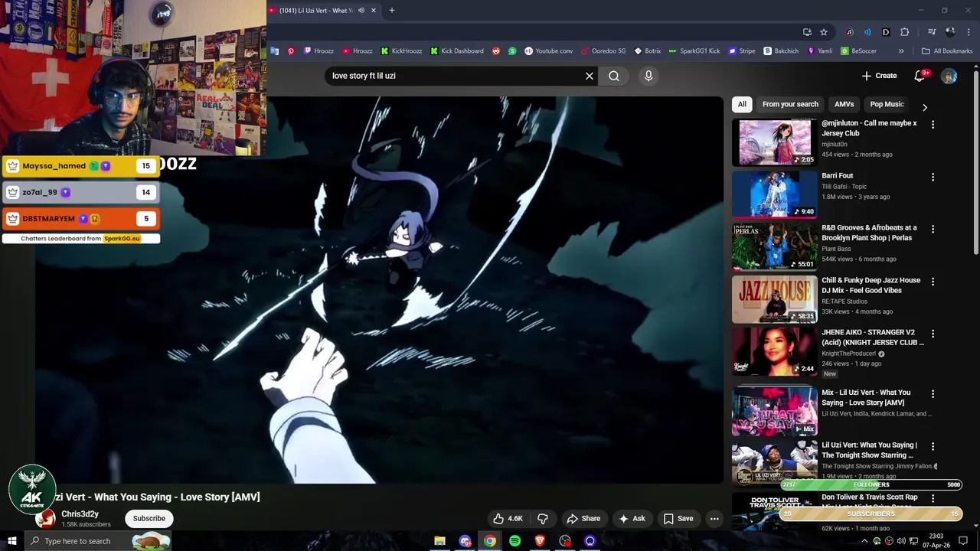Click the YouTube search magnifier button
The image size is (980, 551).
[x=614, y=76]
